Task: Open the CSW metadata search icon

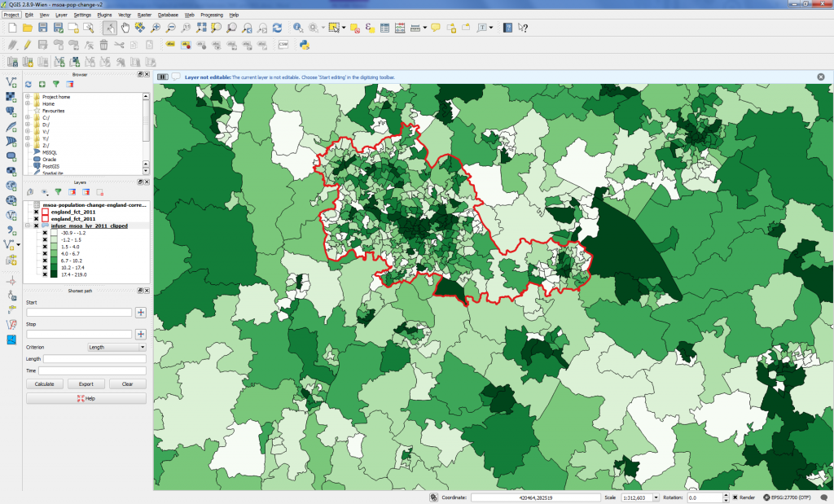Action: 283,46
